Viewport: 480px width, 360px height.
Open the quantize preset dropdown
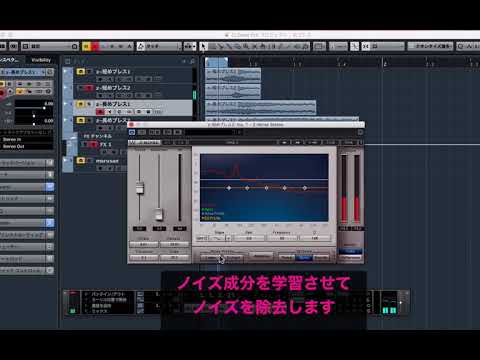[x=430, y=46]
